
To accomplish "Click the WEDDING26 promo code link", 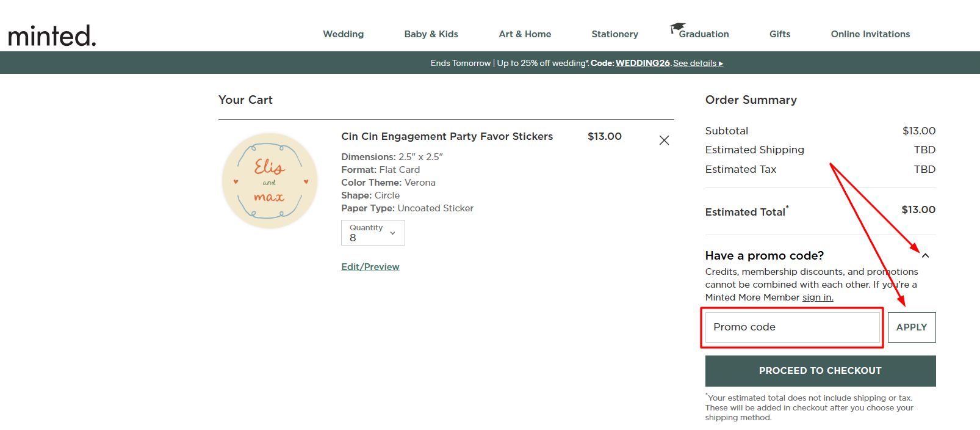I will pos(642,63).
